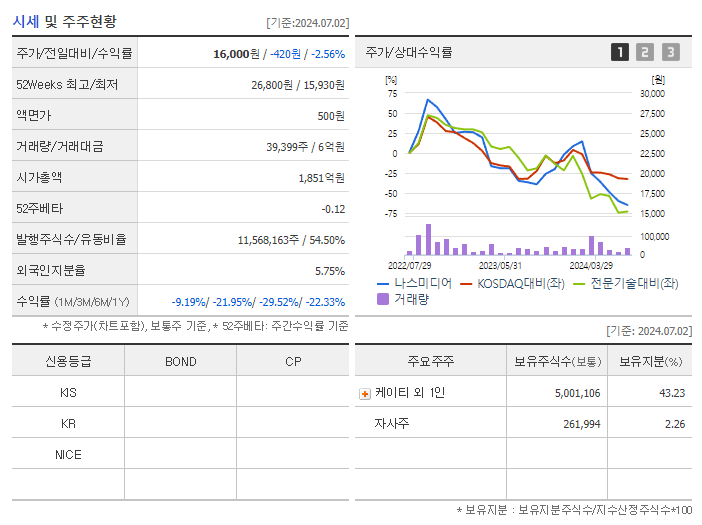
Task: Select the 16,000원 stock price value
Action: click(x=236, y=54)
